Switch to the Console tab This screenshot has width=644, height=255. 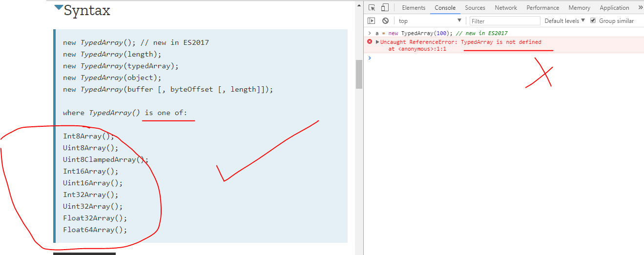click(x=445, y=7)
